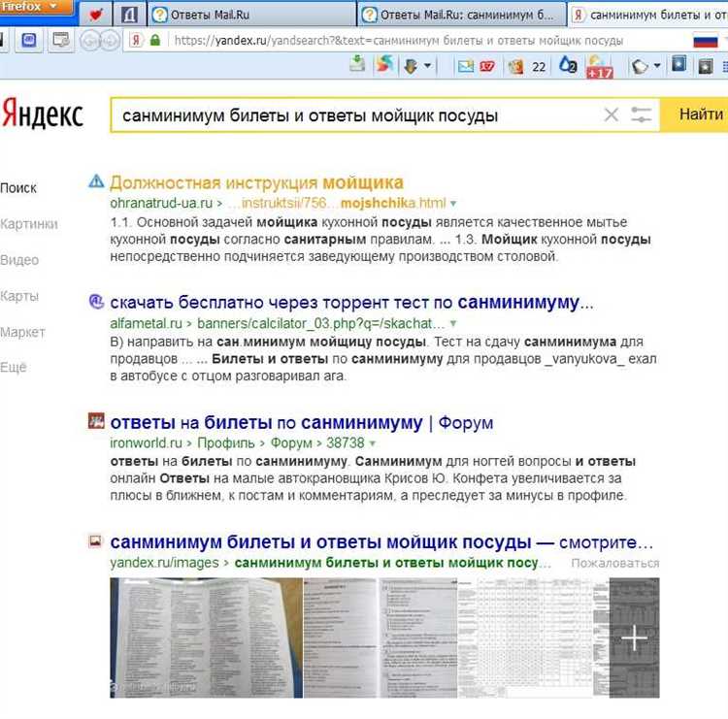Click the gray square toolbar icon at the right
This screenshot has height=719, width=728.
pos(706,66)
